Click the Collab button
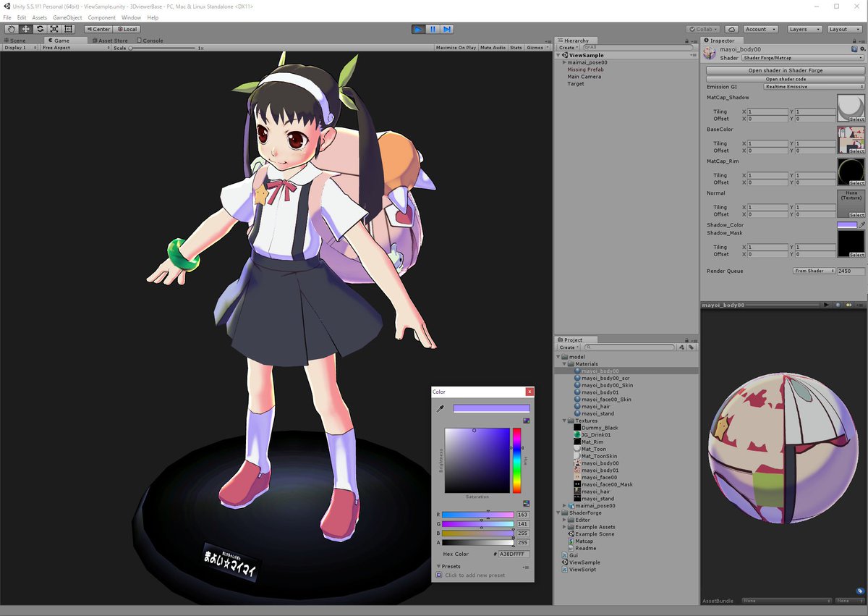 (x=703, y=29)
